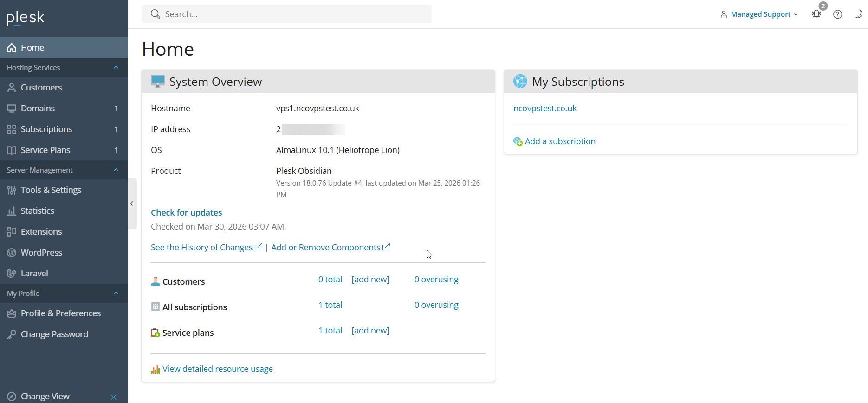
Task: Click the Profile & Preferences icon
Action: click(12, 313)
